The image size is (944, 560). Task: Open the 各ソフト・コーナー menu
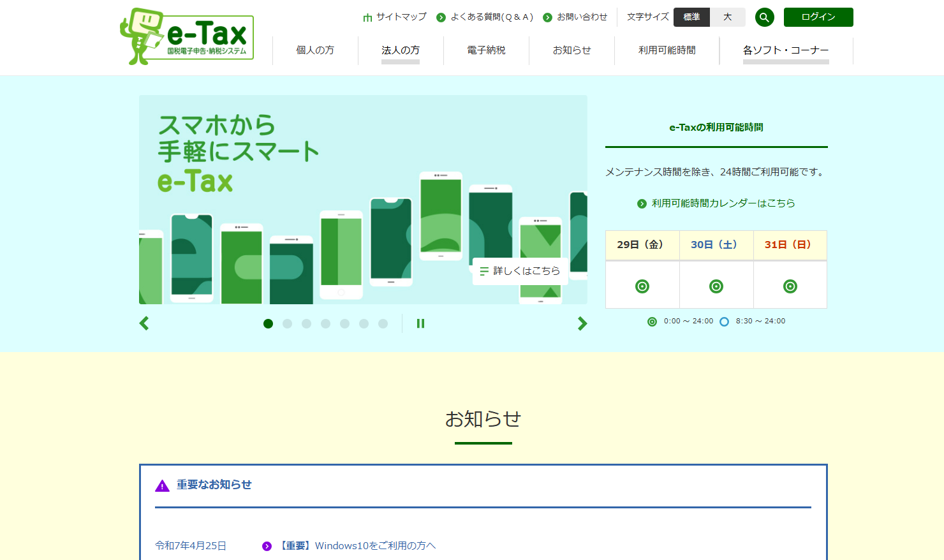pos(786,50)
